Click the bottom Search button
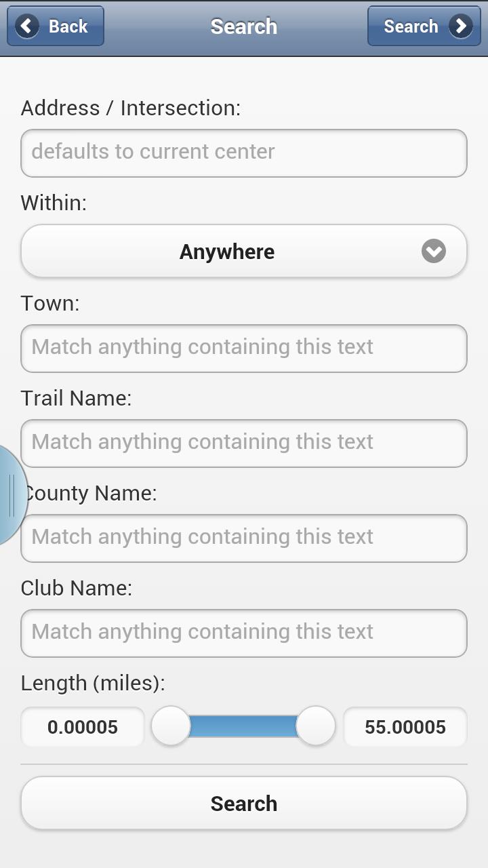488x868 pixels. click(244, 804)
